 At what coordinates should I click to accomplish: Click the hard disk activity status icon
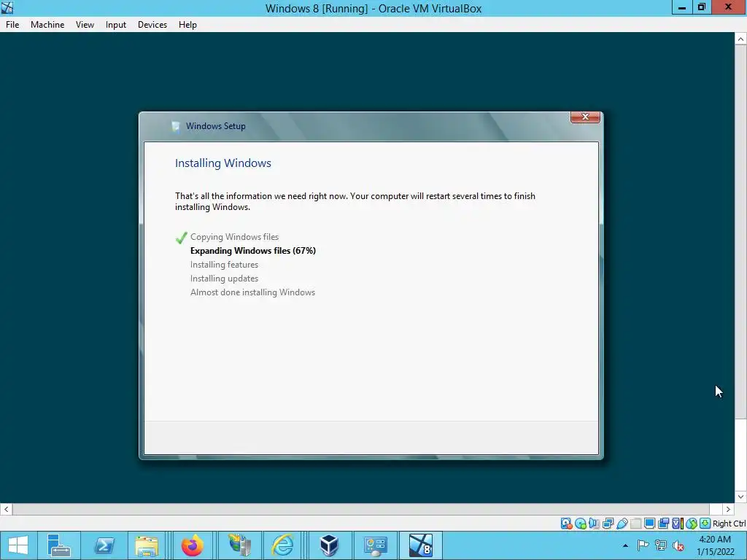click(566, 524)
